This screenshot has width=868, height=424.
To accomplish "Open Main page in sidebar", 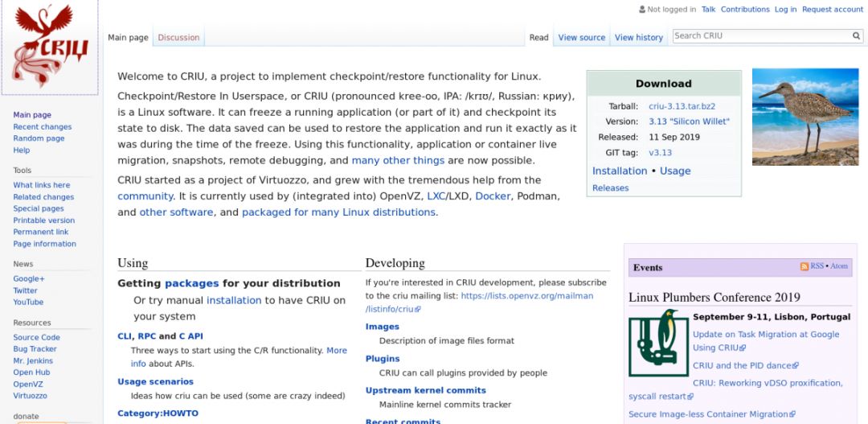I will click(32, 115).
